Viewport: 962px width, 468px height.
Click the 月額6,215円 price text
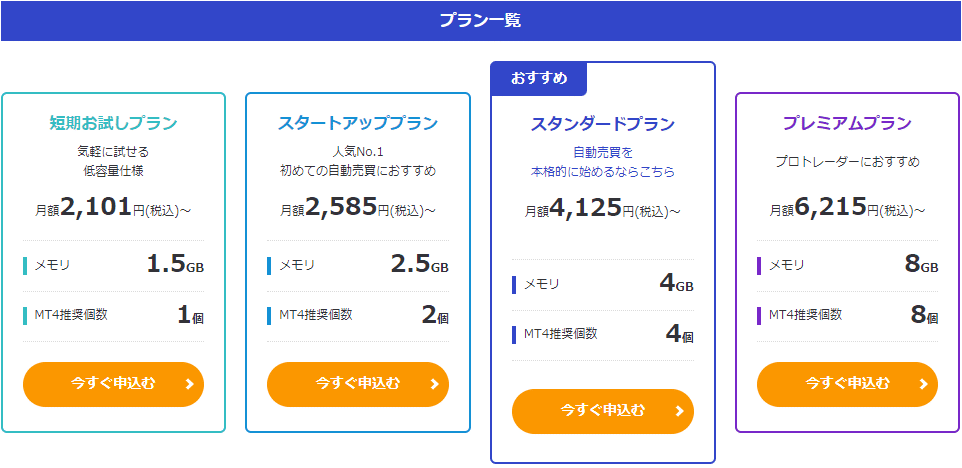pos(847,209)
